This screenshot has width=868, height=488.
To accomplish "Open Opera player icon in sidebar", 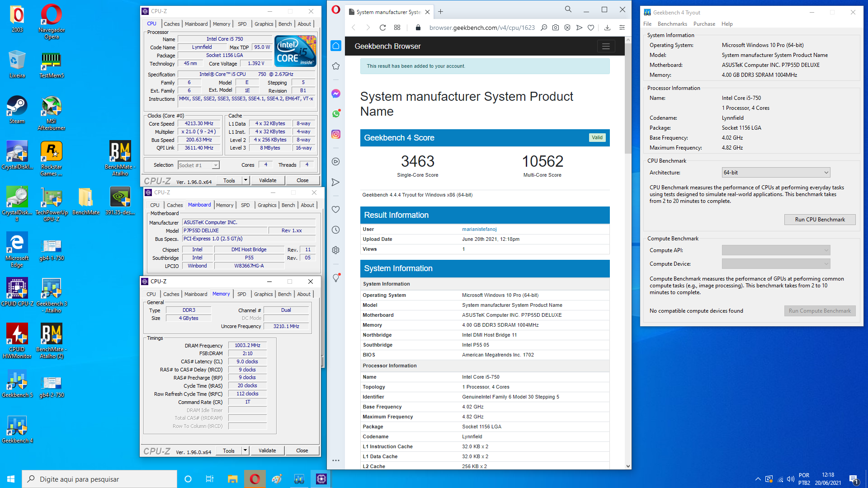I will pyautogui.click(x=336, y=162).
